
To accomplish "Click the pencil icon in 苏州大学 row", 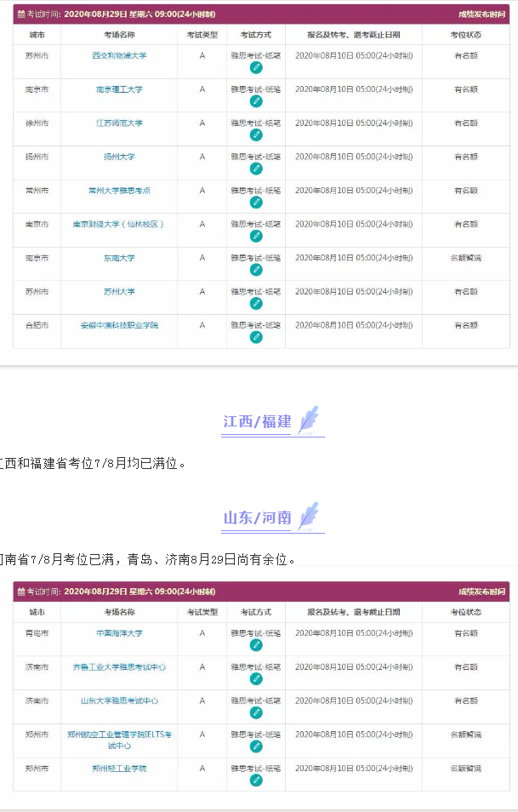I will [x=256, y=304].
